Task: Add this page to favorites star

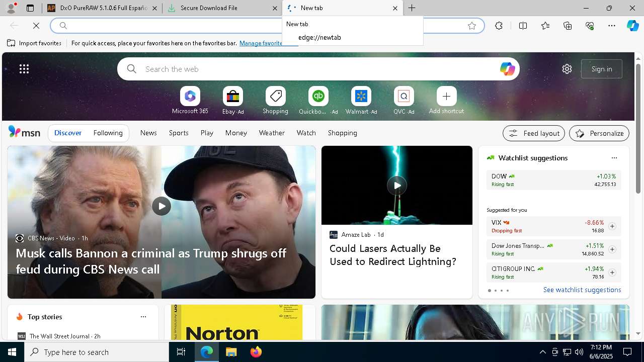Action: coord(472,26)
